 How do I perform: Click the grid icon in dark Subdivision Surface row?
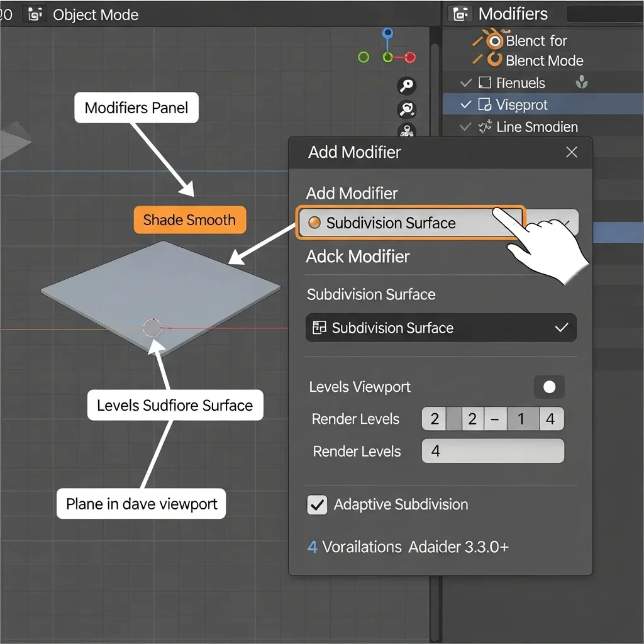[x=319, y=328]
